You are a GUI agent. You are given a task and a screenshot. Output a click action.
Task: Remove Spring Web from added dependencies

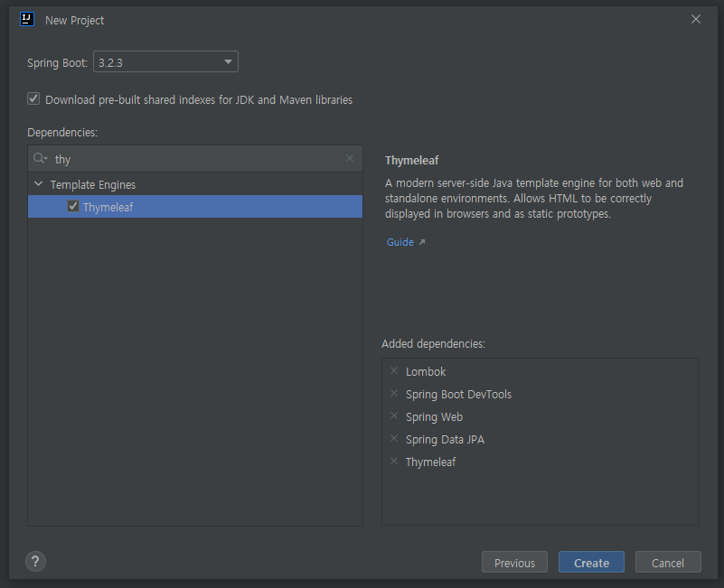394,415
